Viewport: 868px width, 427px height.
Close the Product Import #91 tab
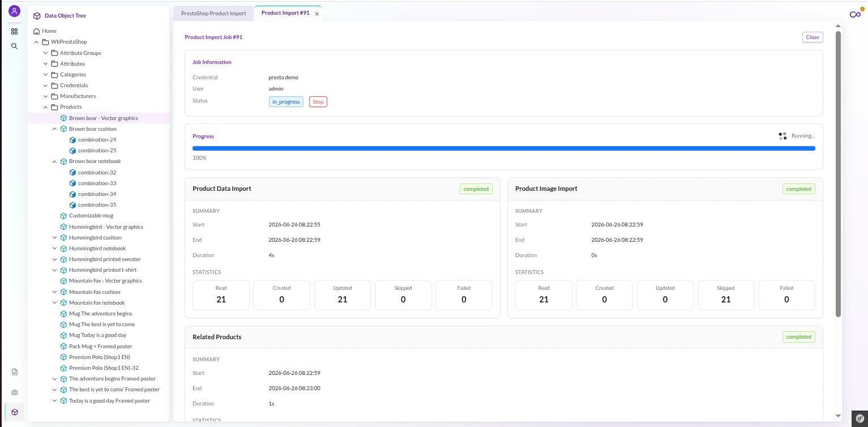click(317, 14)
